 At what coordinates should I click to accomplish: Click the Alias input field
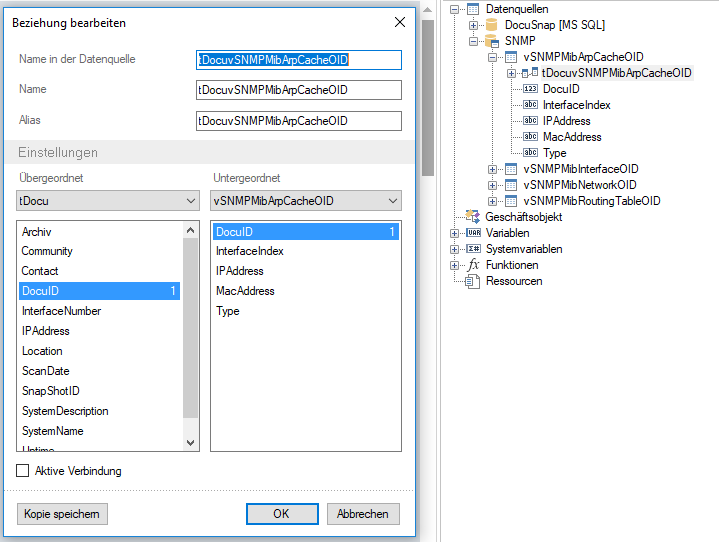(299, 121)
